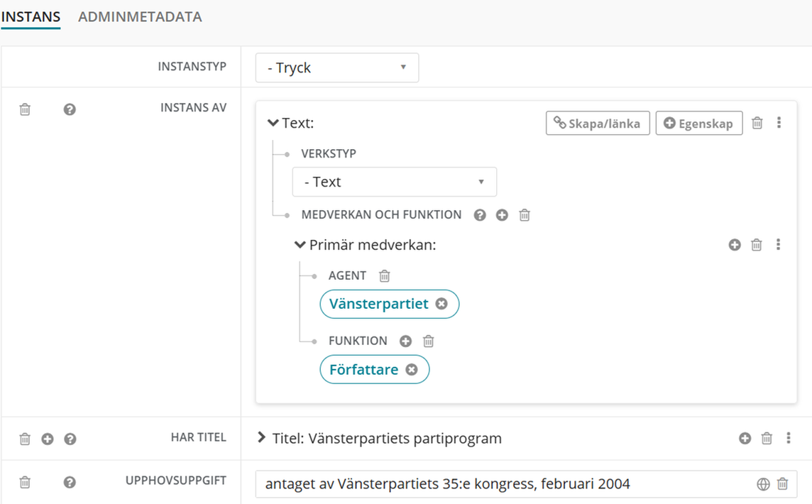Image resolution: width=812 pixels, height=504 pixels.
Task: Click the globe icon in UPPHOVSUPPGIFT row
Action: [x=763, y=483]
